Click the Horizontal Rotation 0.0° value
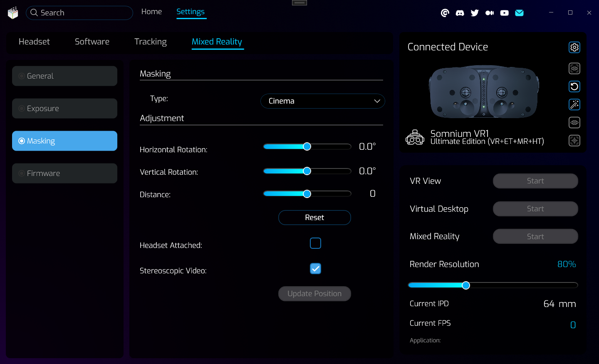Viewport: 599px width, 364px height. click(367, 146)
